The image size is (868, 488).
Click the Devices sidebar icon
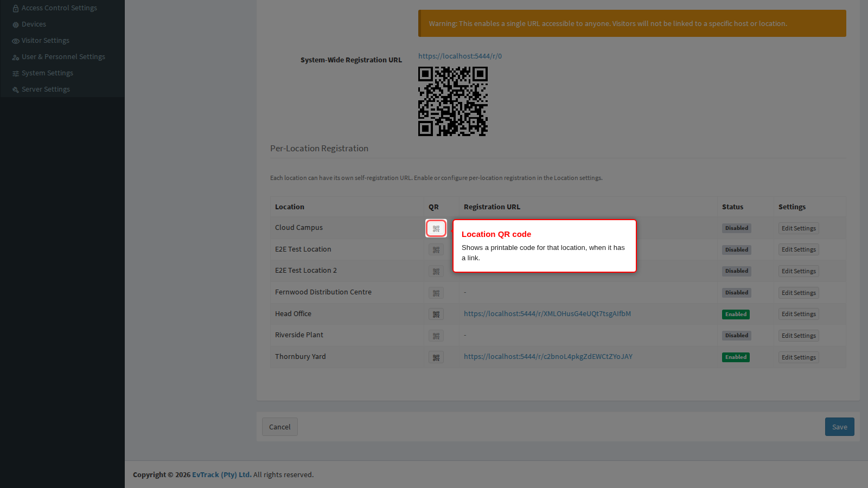(x=16, y=25)
